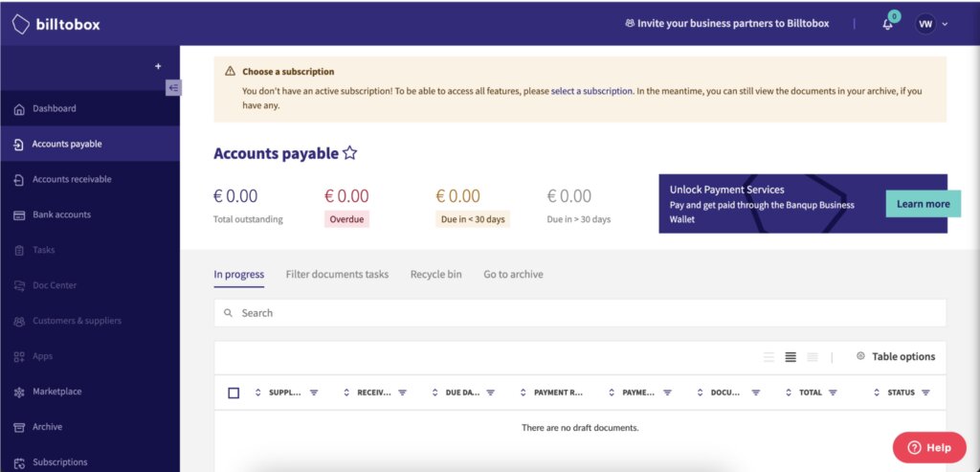Screen dimensions: 980x472
Task: Click the Learn more button
Action: tap(924, 204)
